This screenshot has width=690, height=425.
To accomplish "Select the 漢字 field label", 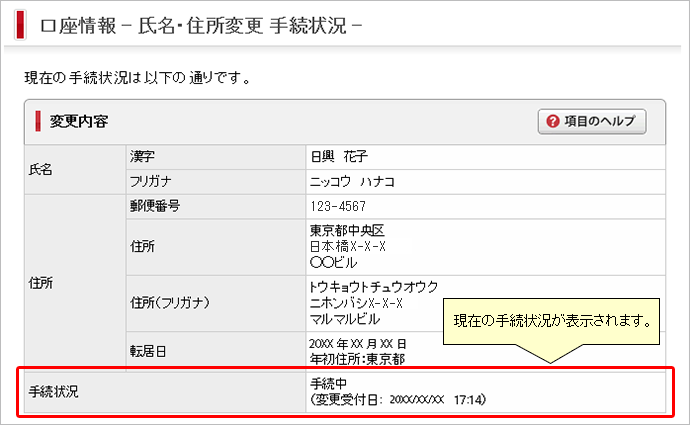I will coord(143,157).
